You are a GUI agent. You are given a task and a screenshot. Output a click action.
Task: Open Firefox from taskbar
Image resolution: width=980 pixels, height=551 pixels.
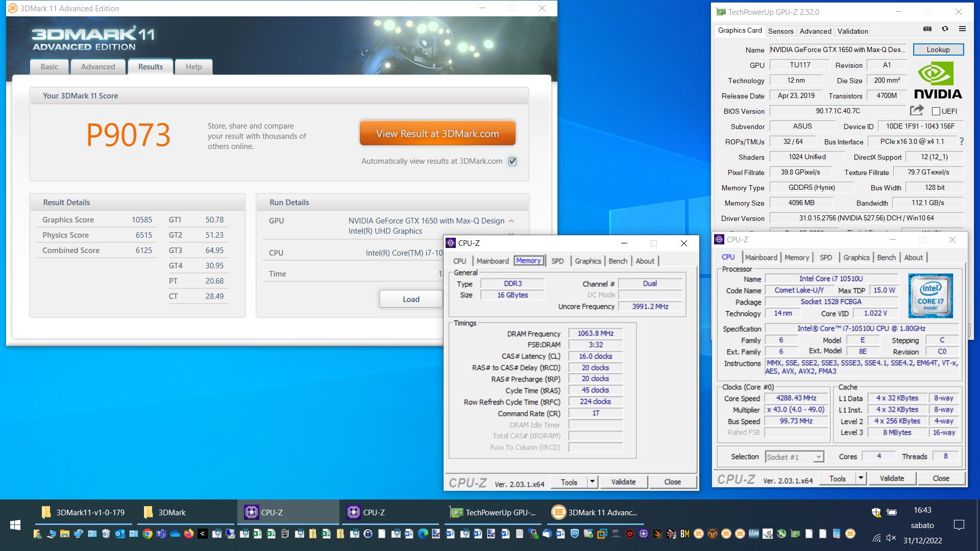pyautogui.click(x=189, y=534)
